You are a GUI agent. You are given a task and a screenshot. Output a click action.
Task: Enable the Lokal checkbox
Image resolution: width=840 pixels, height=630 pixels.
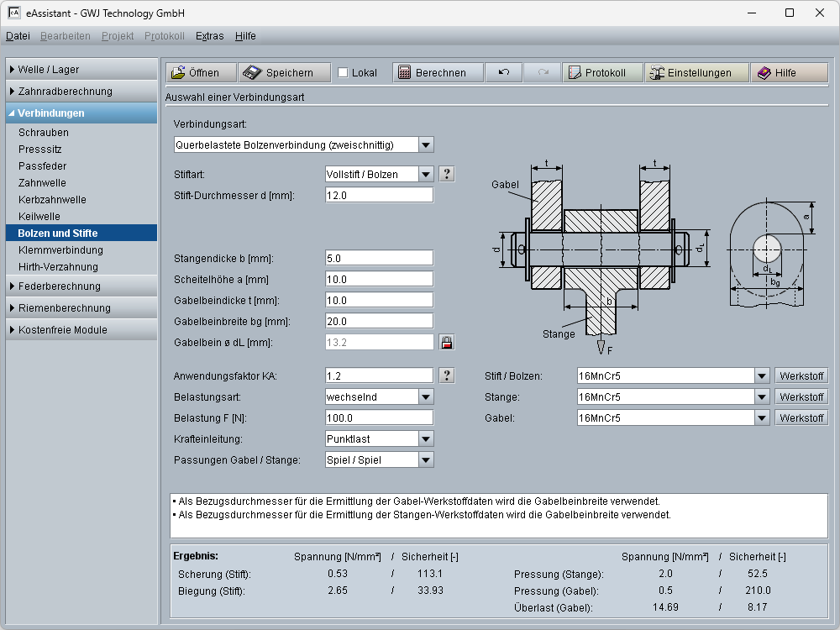(343, 73)
